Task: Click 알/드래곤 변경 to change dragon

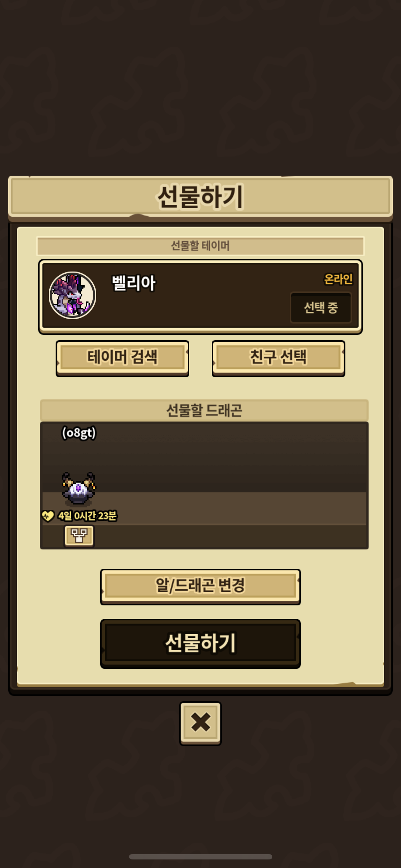Action: click(x=200, y=586)
